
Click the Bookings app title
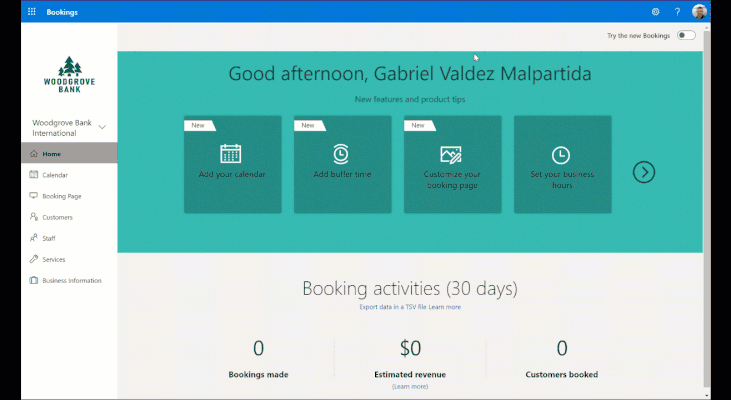point(62,12)
